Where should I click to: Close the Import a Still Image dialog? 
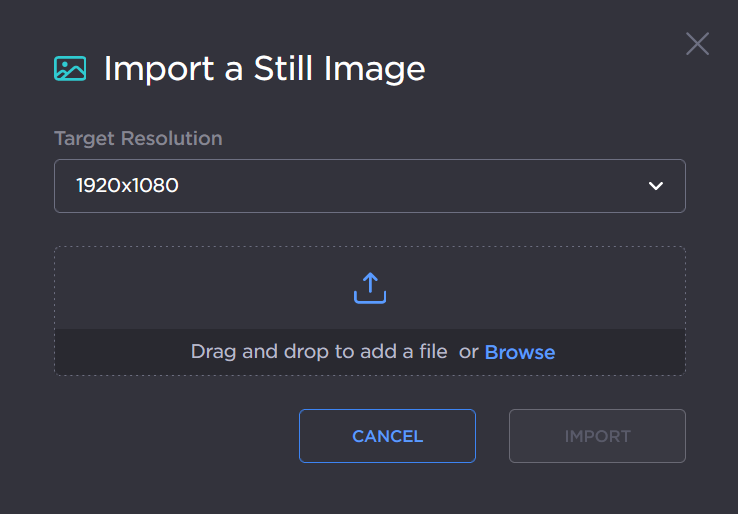pyautogui.click(x=697, y=44)
